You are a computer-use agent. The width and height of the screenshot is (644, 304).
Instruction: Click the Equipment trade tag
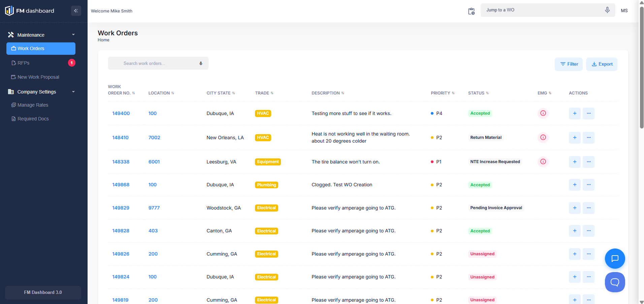coord(268,162)
